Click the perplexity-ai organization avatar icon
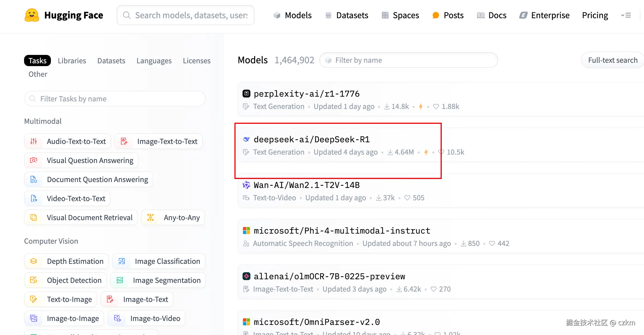The image size is (644, 335). (246, 94)
